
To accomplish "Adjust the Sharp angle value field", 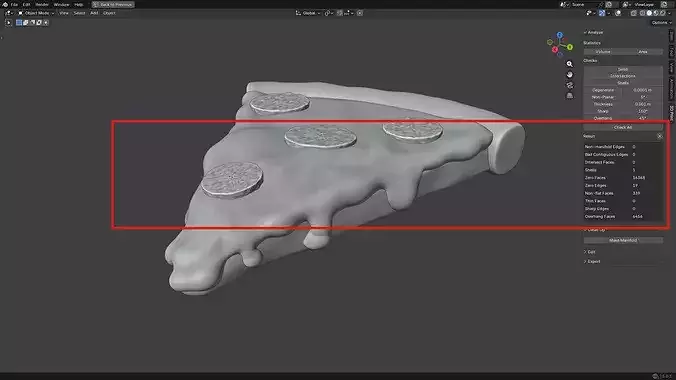I will click(643, 111).
